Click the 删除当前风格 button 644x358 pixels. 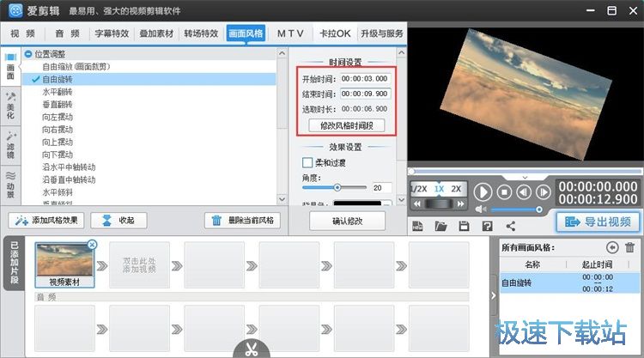[242, 221]
